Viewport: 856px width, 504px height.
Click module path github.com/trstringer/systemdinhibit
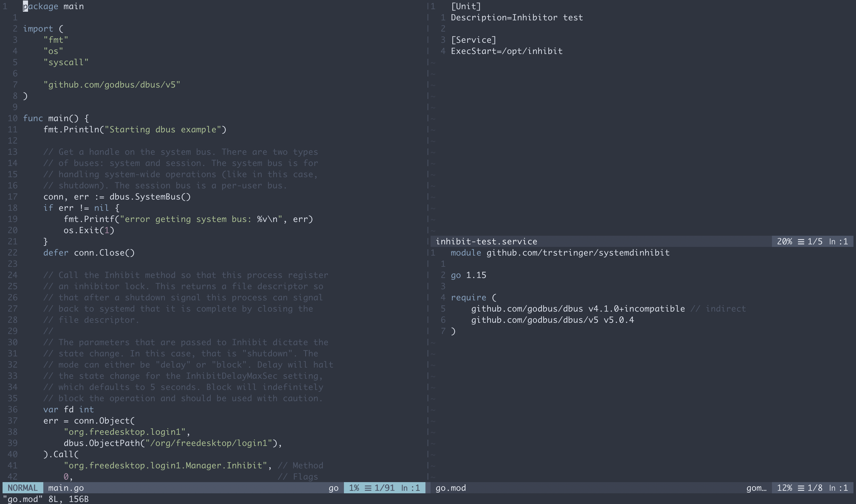point(578,253)
